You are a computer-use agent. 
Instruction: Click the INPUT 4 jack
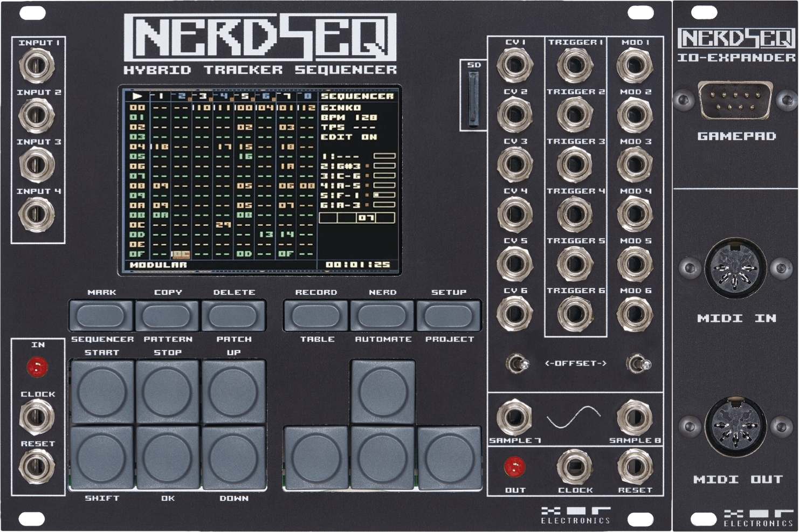[x=37, y=214]
